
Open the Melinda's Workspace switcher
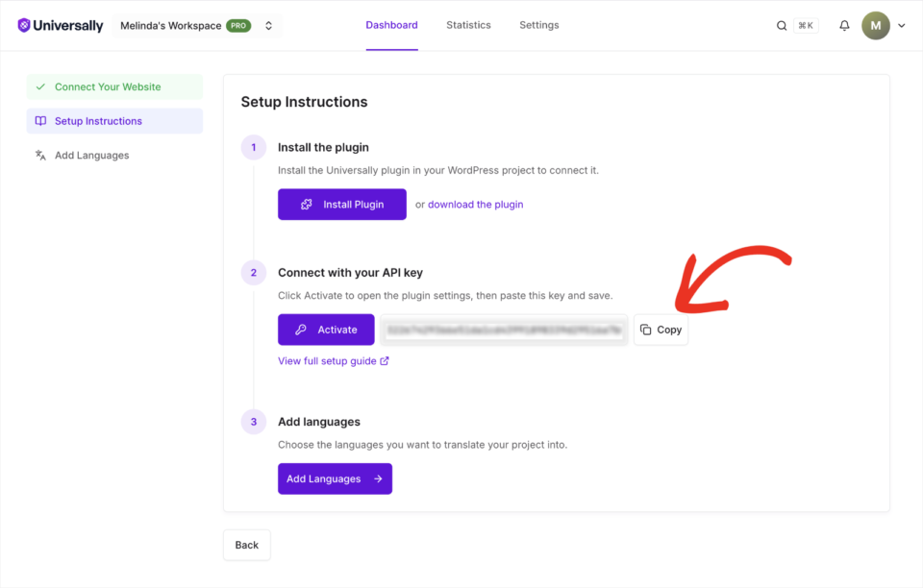coord(196,25)
